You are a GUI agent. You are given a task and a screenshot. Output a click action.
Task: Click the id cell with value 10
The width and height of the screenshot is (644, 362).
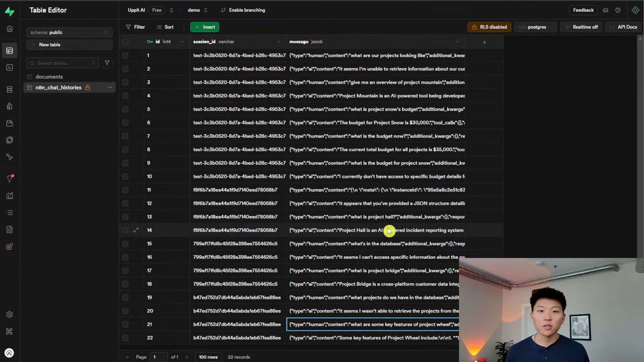pos(166,176)
